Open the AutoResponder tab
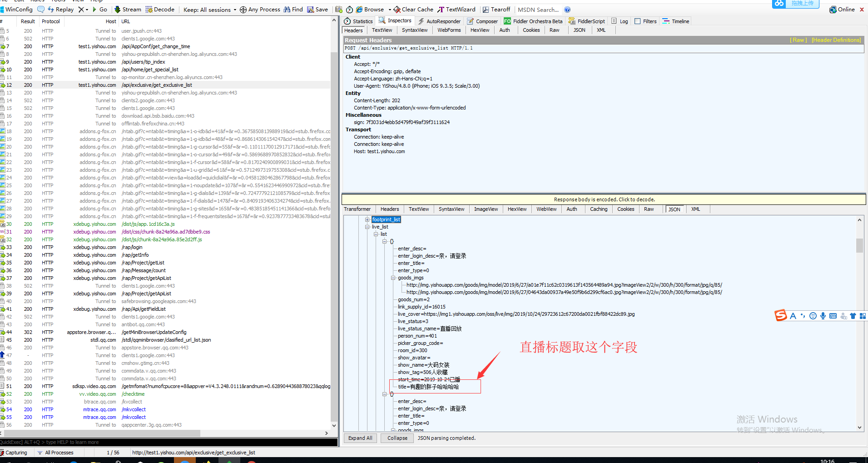Screen dimensions: 868x463 (439, 21)
